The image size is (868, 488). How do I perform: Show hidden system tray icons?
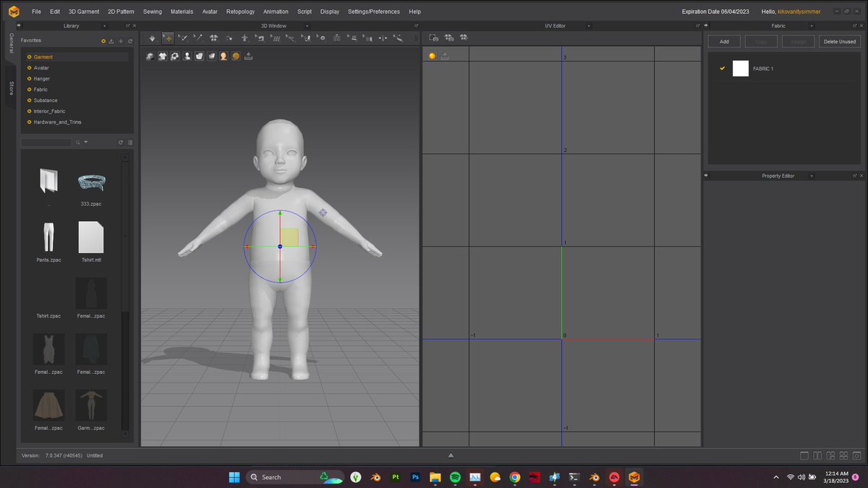point(776,477)
